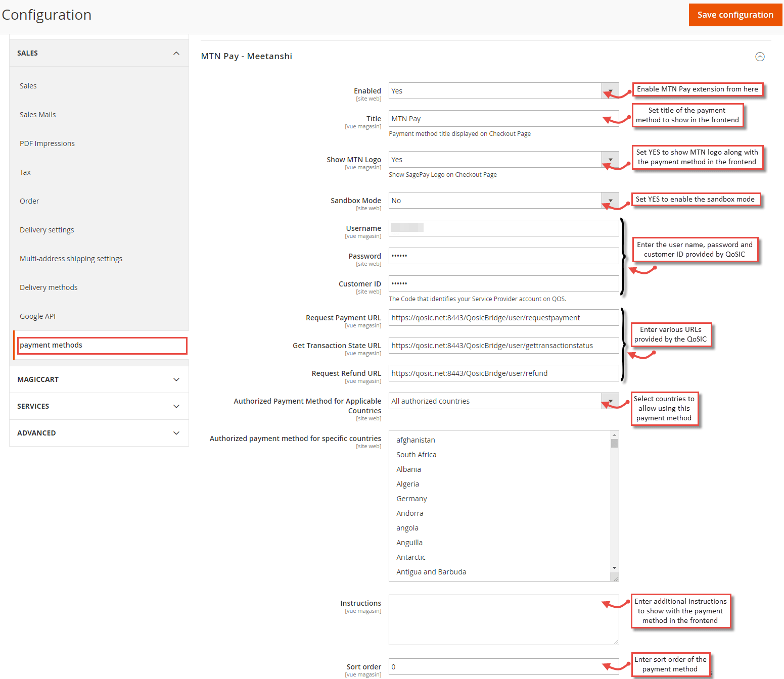Focus the Get Transaction State URL field
Screen dimensions: 784x679
click(x=503, y=346)
